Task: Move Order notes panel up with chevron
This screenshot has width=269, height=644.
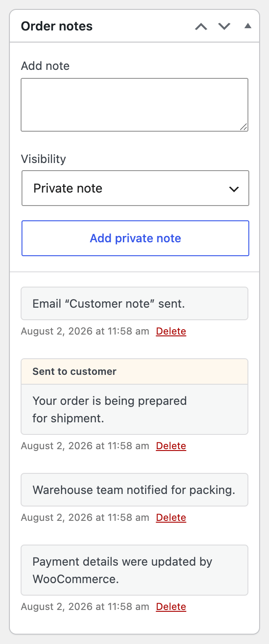Action: click(201, 26)
